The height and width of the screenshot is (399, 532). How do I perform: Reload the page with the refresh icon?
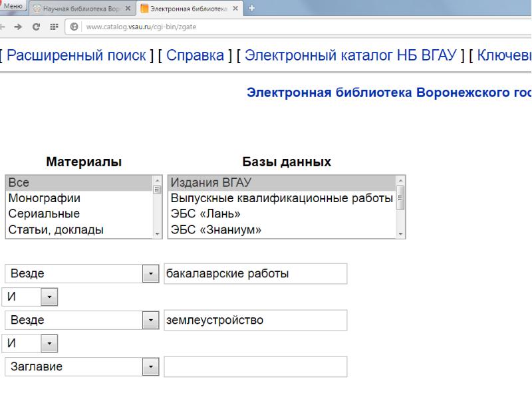(36, 27)
